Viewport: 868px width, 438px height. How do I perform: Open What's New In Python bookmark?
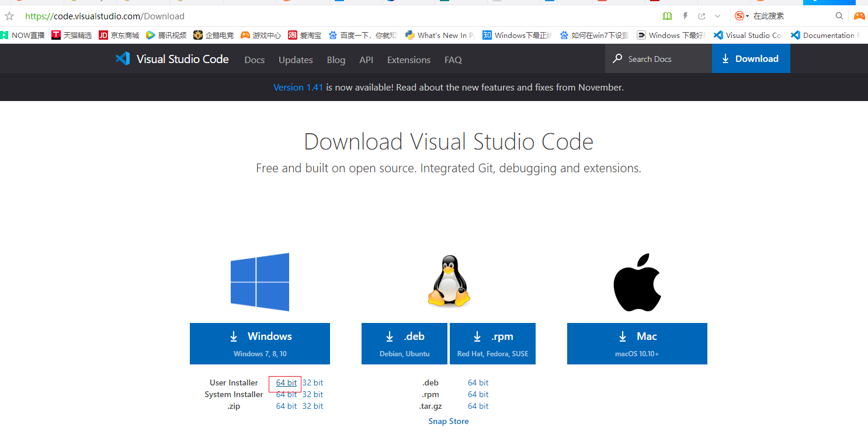440,35
